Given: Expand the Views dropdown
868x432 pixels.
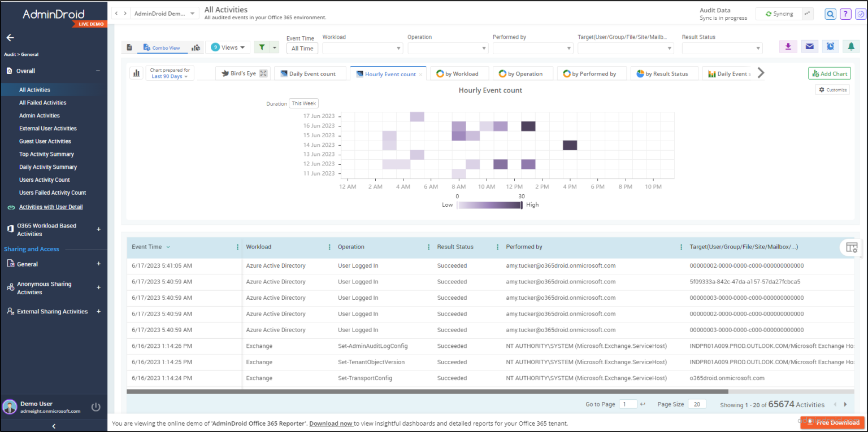Looking at the screenshot, I should point(228,47).
